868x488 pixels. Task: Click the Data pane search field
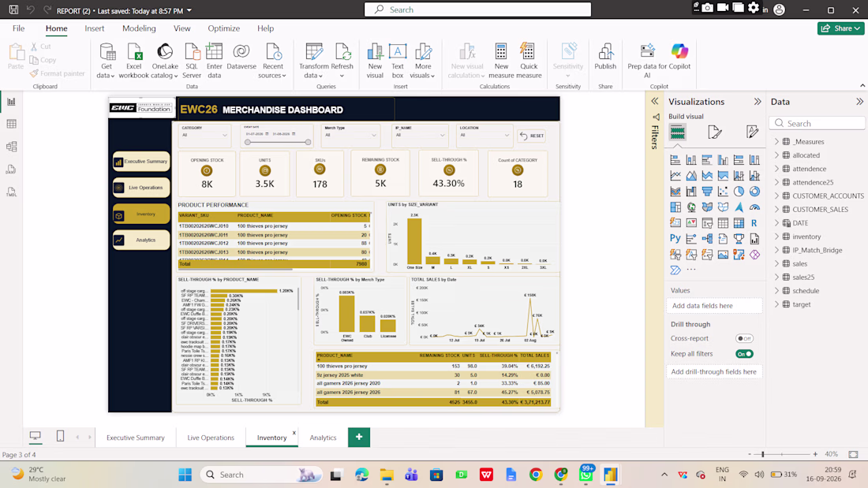pos(817,124)
